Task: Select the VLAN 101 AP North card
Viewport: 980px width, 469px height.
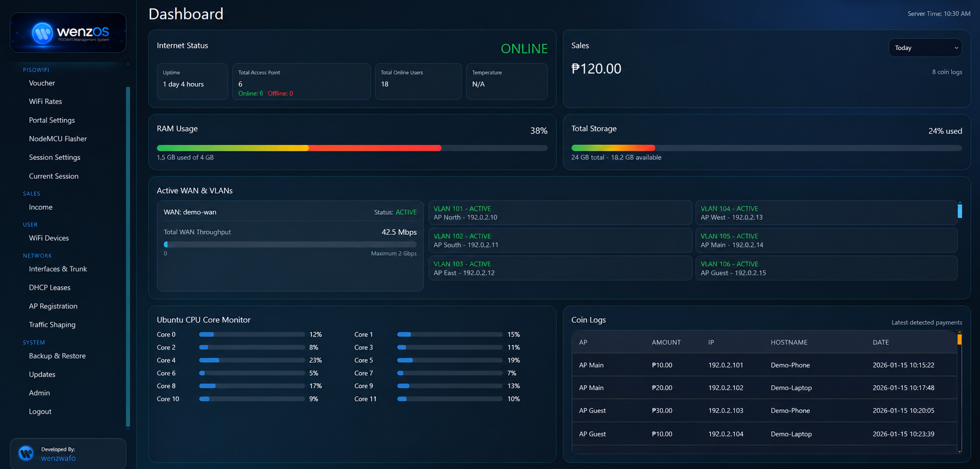Action: [560, 213]
